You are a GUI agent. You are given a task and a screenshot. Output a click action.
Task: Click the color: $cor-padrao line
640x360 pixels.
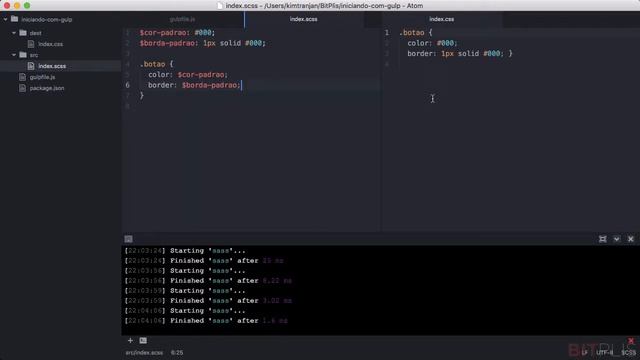pos(188,75)
